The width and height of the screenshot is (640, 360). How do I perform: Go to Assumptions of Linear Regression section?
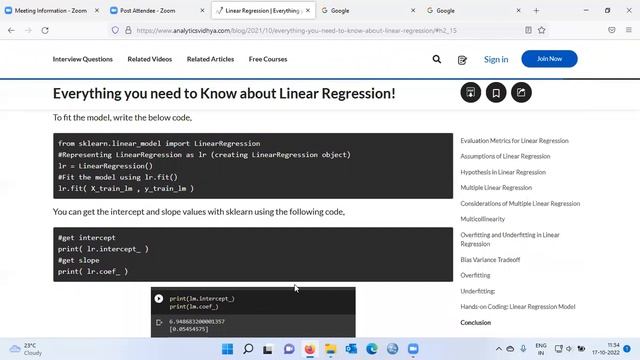click(x=505, y=156)
